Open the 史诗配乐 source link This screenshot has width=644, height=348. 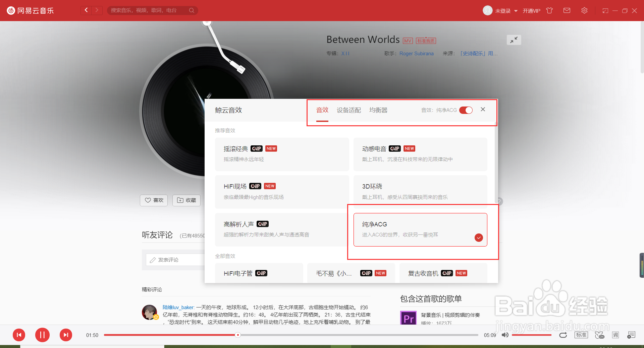pyautogui.click(x=479, y=54)
